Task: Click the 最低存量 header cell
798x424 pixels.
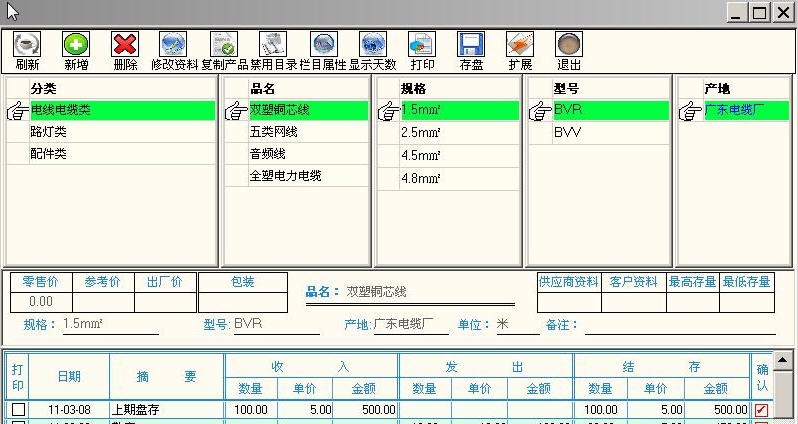Action: pyautogui.click(x=747, y=282)
